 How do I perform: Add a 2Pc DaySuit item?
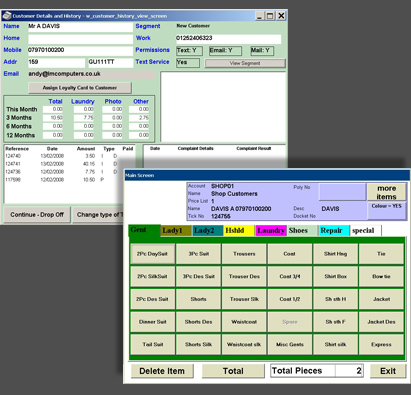152,254
